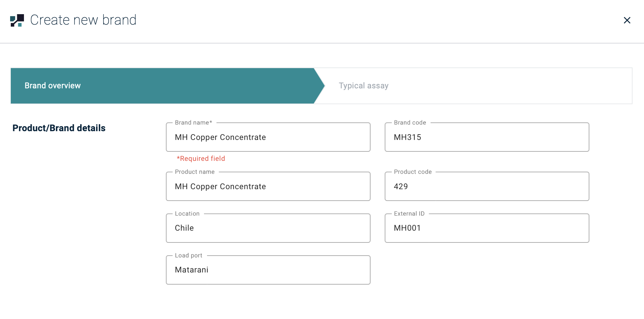Image resolution: width=644 pixels, height=319 pixels.
Task: Click the 'Brand name*' floating label
Action: tap(194, 123)
